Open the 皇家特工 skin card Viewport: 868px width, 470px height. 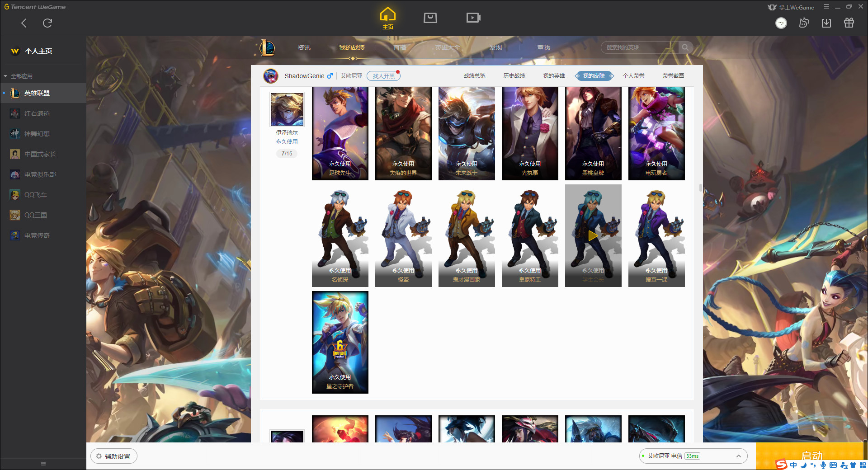pos(530,235)
